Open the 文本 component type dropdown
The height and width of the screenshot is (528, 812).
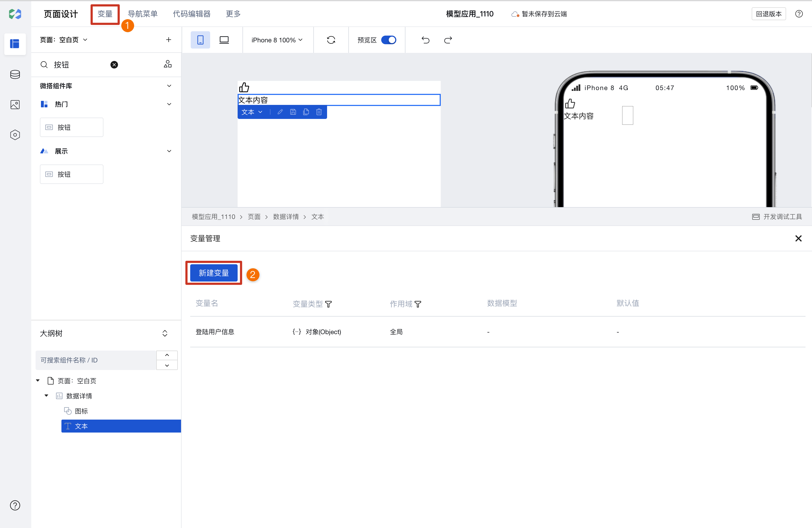coord(252,112)
